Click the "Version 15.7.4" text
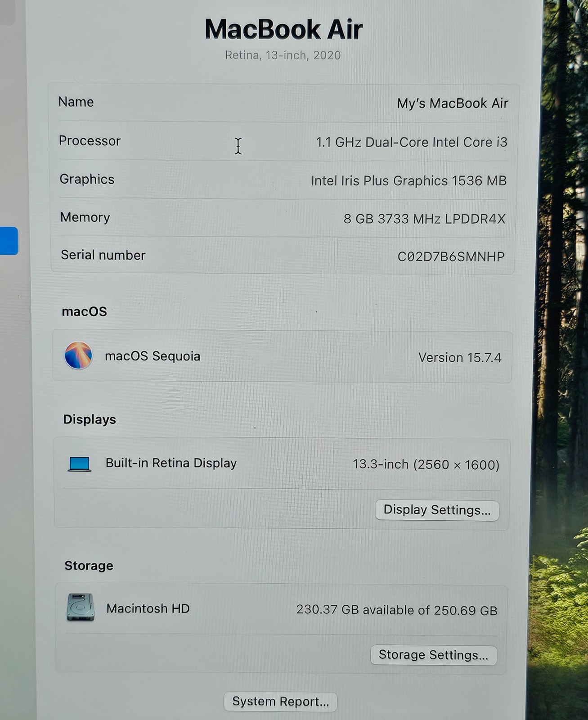 point(460,358)
